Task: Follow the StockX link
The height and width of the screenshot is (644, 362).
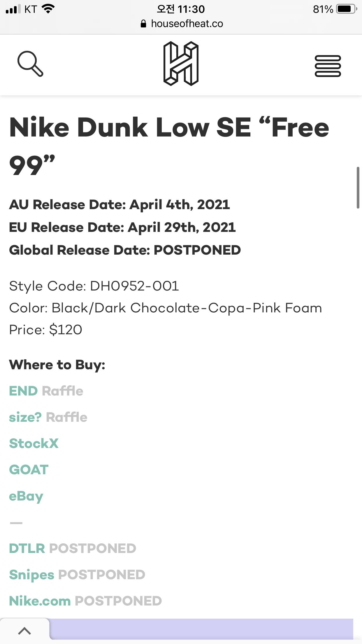Action: pyautogui.click(x=34, y=443)
